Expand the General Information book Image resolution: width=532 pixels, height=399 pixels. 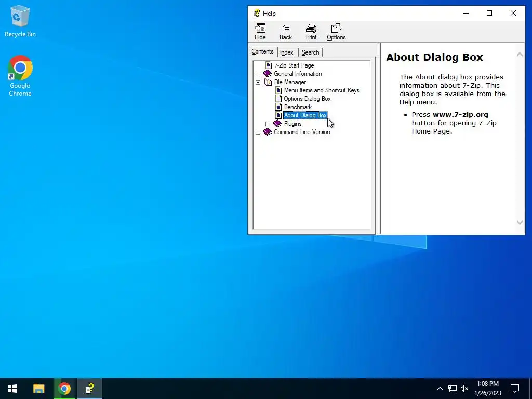[x=258, y=74]
